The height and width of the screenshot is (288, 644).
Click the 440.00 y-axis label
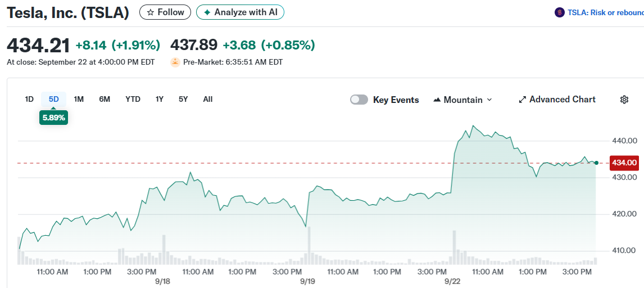coord(624,141)
